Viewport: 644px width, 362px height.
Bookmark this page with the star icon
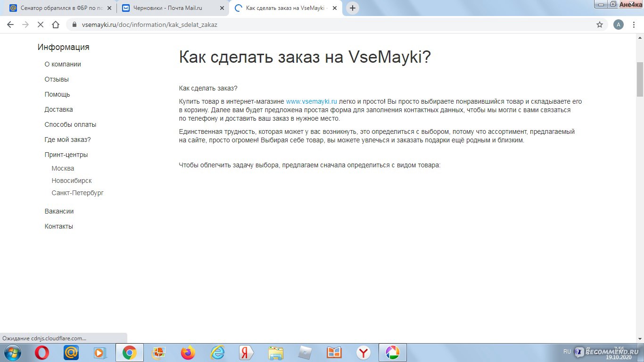[600, 25]
